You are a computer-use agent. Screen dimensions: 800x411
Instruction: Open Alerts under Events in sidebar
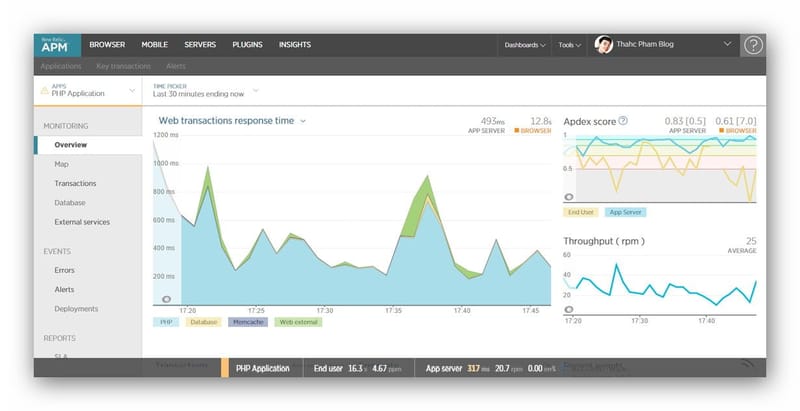[64, 290]
